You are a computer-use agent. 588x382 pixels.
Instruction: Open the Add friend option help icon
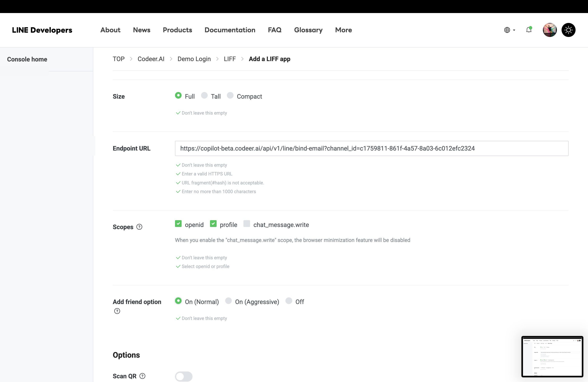117,311
